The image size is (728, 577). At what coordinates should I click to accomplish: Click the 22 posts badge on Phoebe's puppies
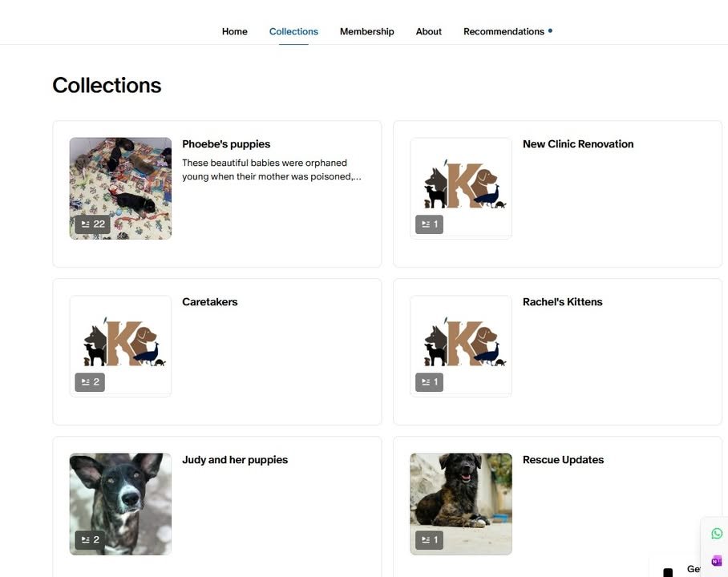coord(93,224)
